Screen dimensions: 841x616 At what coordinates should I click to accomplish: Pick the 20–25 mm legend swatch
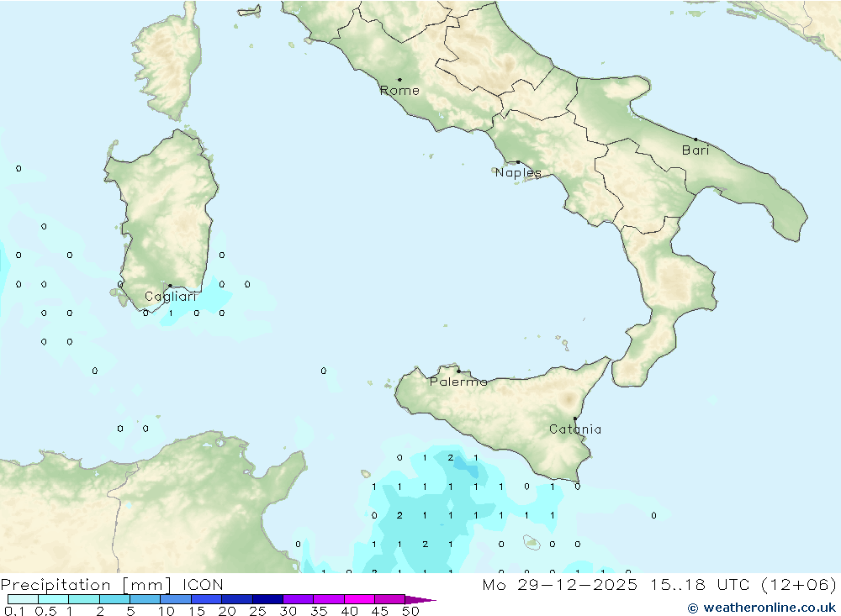(x=237, y=599)
